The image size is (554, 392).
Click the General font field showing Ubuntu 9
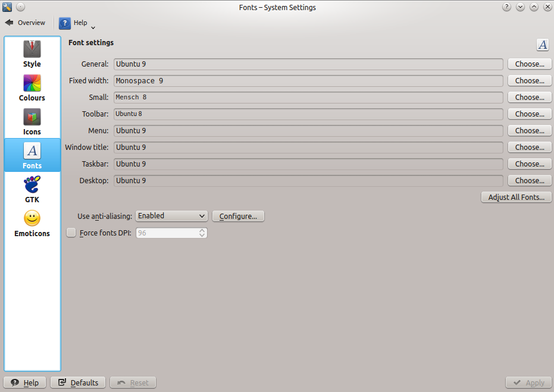[x=308, y=64]
